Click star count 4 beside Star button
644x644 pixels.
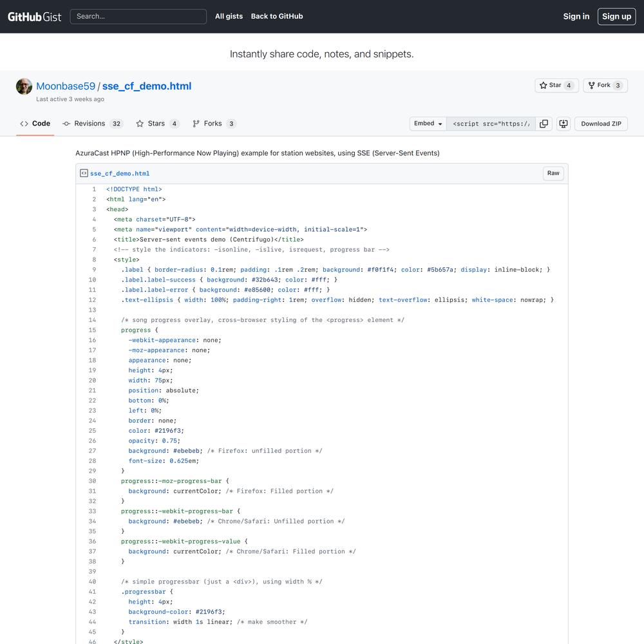569,86
